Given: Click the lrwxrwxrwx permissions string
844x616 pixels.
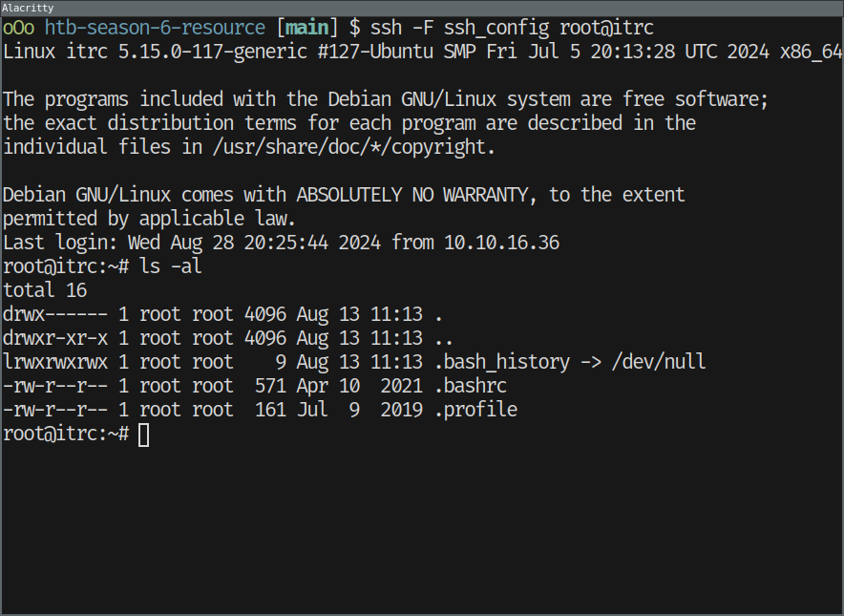Looking at the screenshot, I should tap(55, 362).
